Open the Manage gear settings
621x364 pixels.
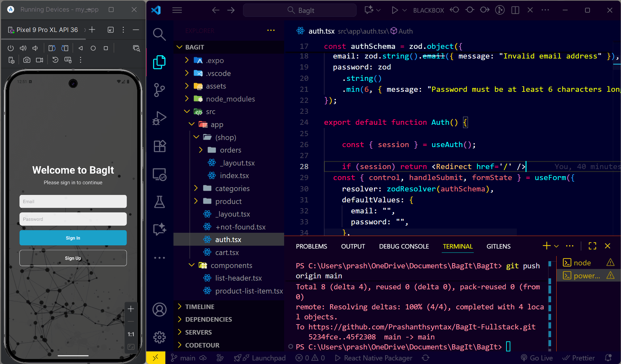pos(160,337)
